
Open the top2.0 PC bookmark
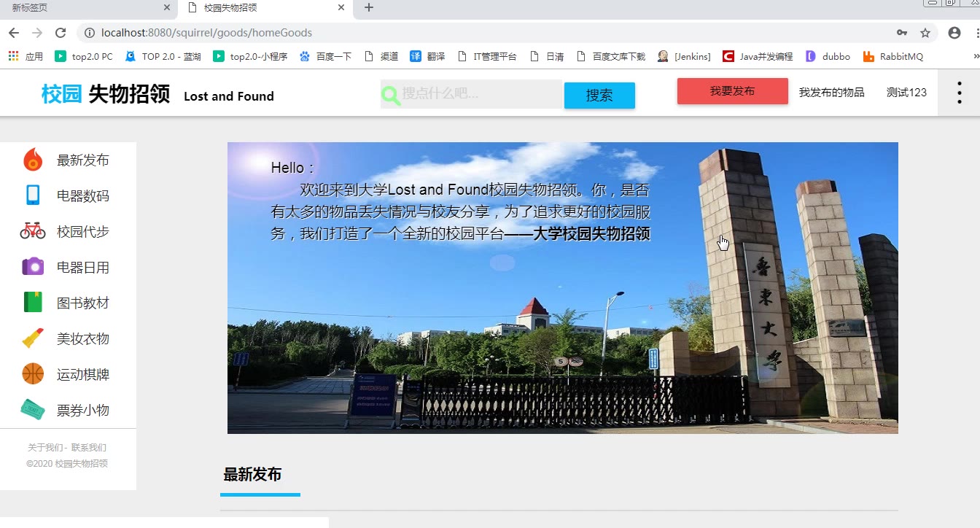(x=84, y=56)
